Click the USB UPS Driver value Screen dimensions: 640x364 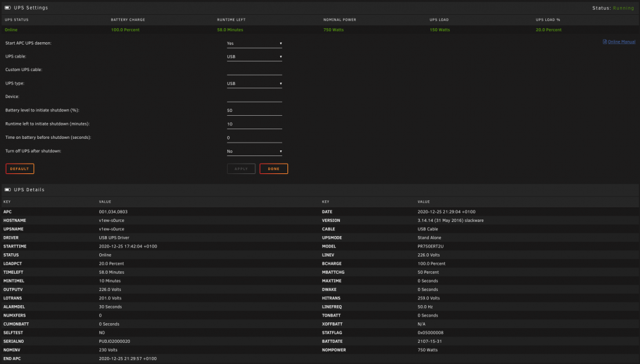114,237
